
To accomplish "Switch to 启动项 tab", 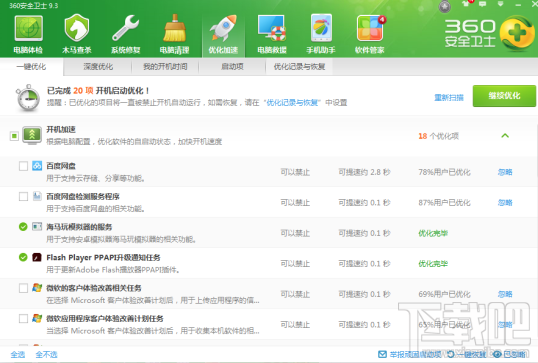I will (x=232, y=67).
